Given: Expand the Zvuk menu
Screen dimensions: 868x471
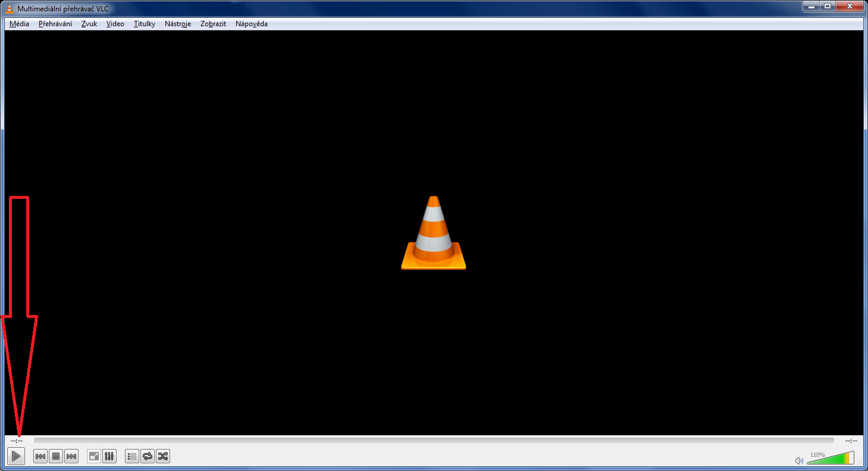Looking at the screenshot, I should tap(89, 24).
